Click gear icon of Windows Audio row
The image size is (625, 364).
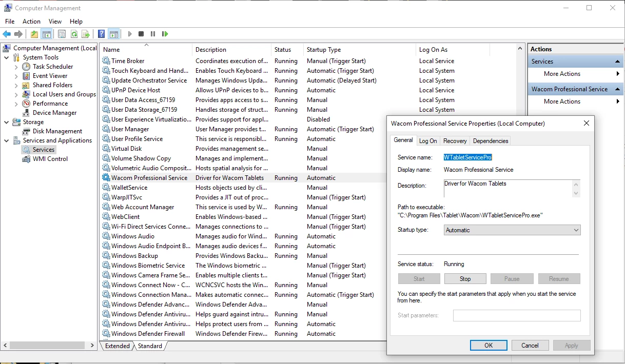106,236
